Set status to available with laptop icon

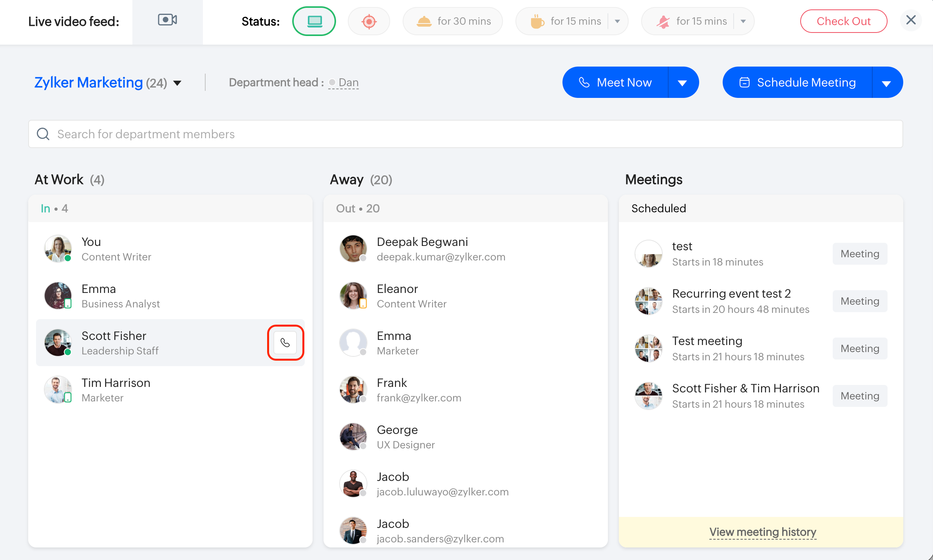(314, 21)
